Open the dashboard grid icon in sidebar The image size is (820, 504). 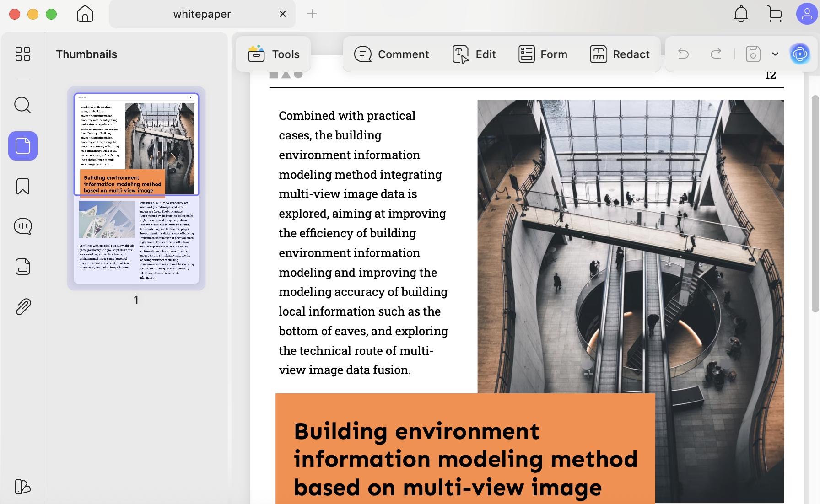point(23,54)
